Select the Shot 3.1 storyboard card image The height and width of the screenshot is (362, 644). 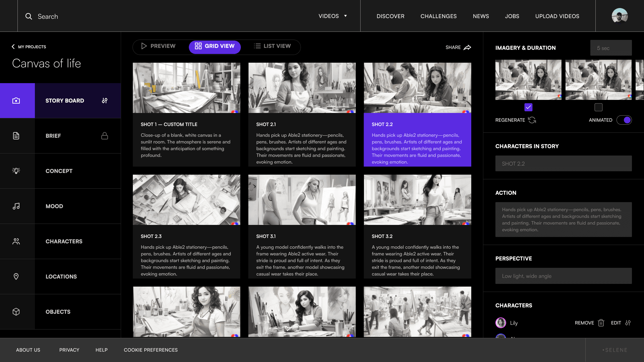(x=302, y=200)
